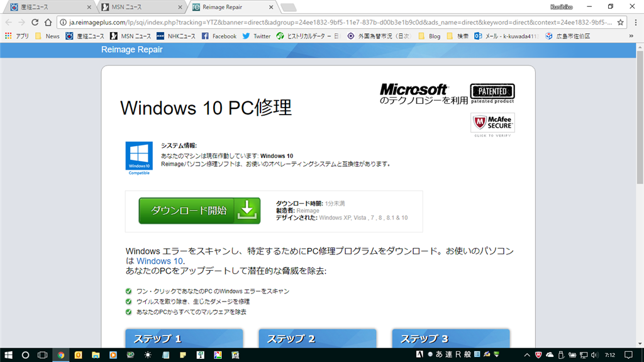The height and width of the screenshot is (362, 644).
Task: Bookmark this page with the star icon
Action: pyautogui.click(x=620, y=22)
